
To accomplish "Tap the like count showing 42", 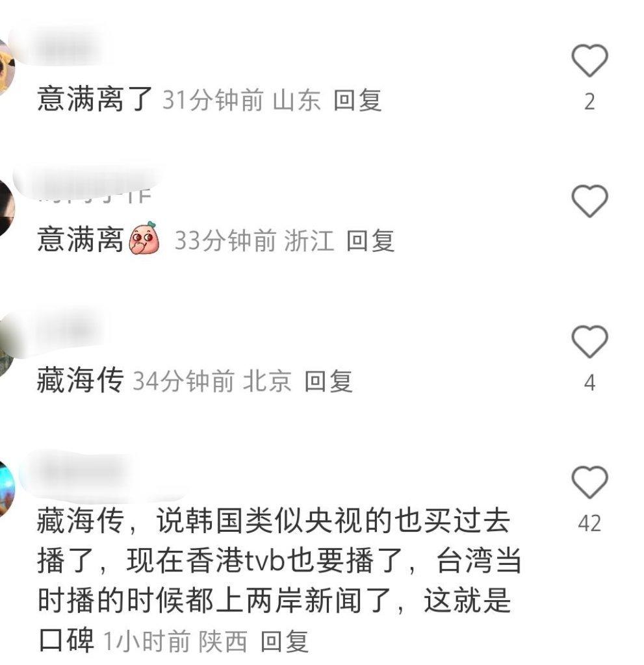I will [589, 523].
